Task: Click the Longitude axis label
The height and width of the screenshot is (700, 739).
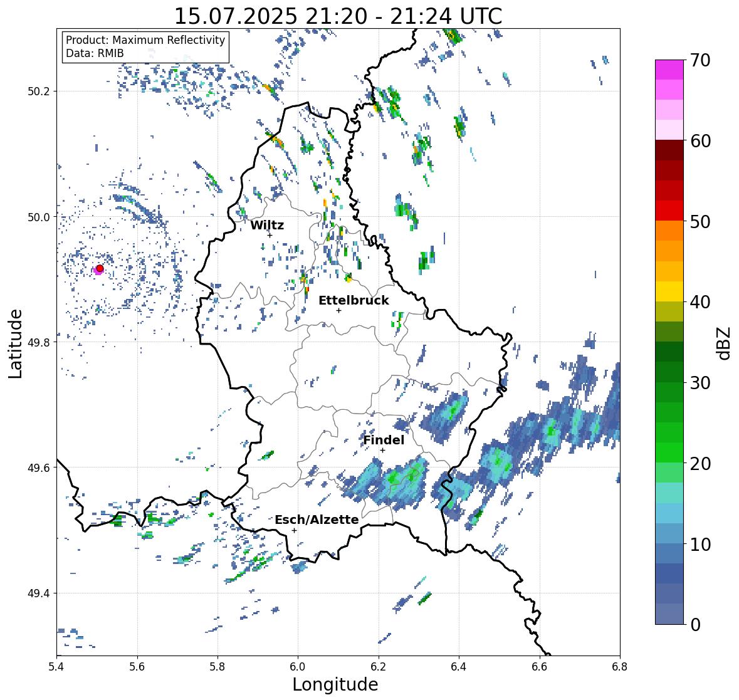Action: [x=335, y=684]
